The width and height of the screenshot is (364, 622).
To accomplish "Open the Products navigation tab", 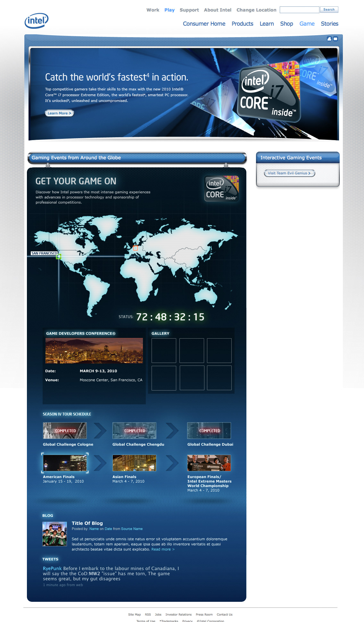I will pos(243,24).
